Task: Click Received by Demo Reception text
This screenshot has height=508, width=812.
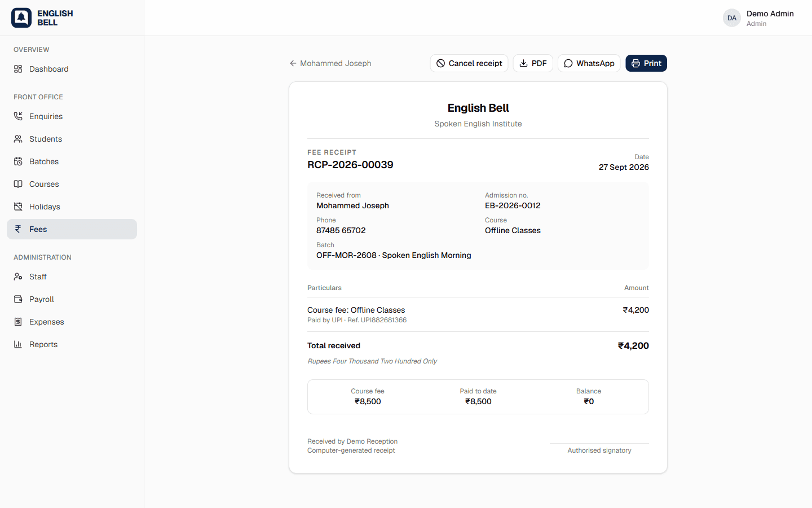Action: (352, 441)
